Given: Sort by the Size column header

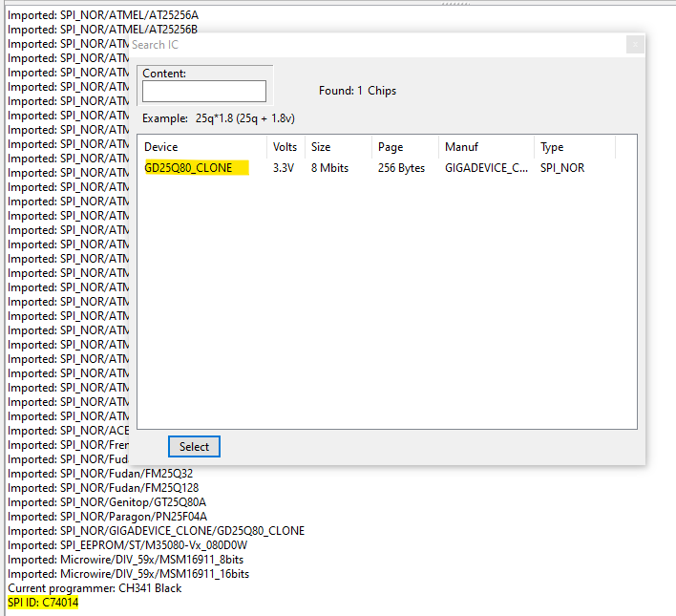Looking at the screenshot, I should (x=338, y=147).
